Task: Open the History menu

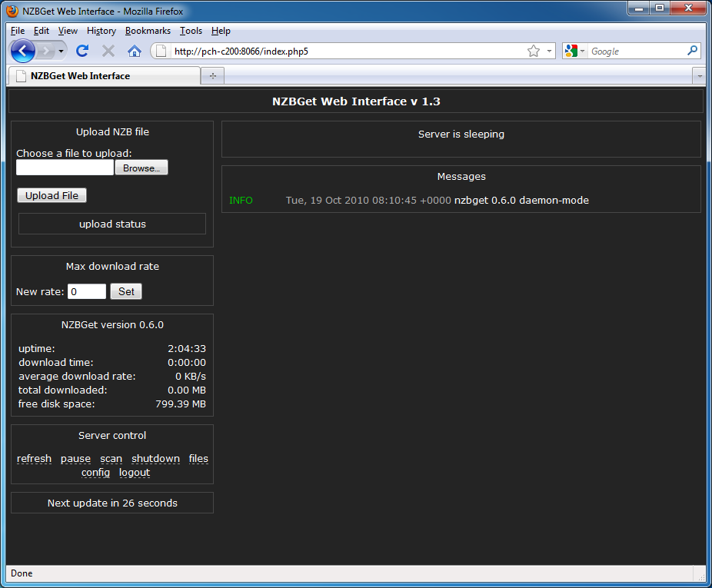Action: click(x=101, y=31)
